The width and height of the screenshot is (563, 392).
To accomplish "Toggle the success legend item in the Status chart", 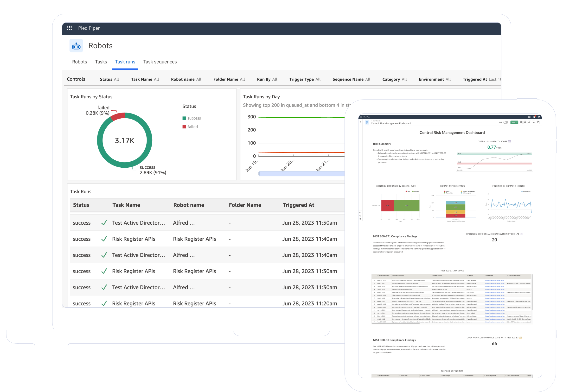I will 192,118.
